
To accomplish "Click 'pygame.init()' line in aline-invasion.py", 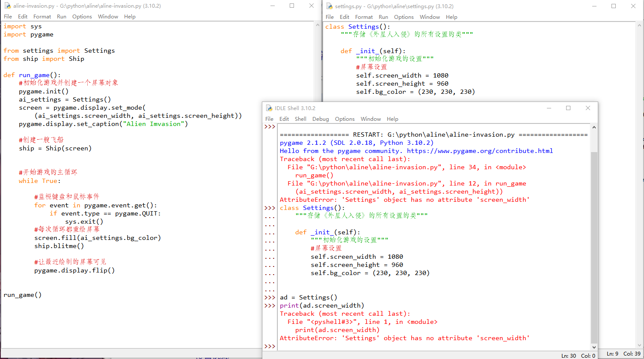I will pos(44,91).
